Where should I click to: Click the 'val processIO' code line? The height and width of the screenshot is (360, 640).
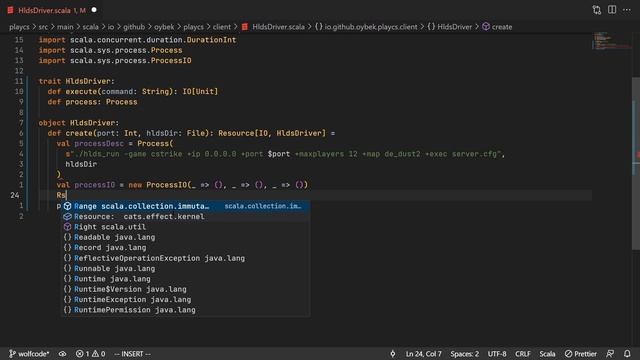[182, 185]
